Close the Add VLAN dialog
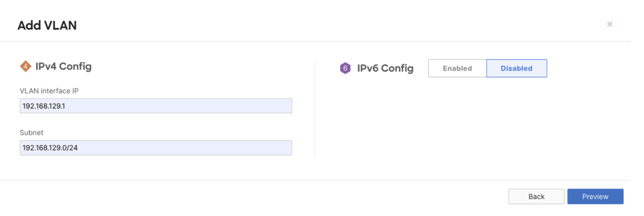This screenshot has width=644, height=216. coord(610,24)
